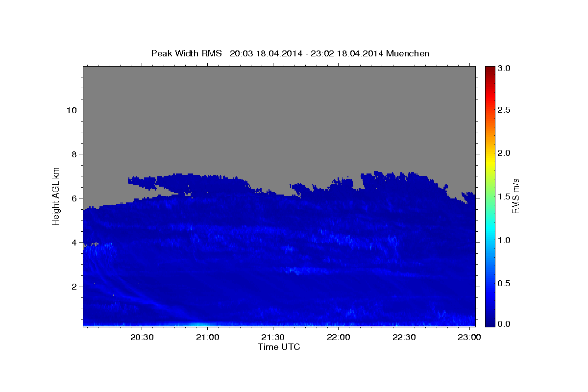This screenshot has width=588, height=392.
Task: Click the dark red top of colorbar
Action: (490, 70)
